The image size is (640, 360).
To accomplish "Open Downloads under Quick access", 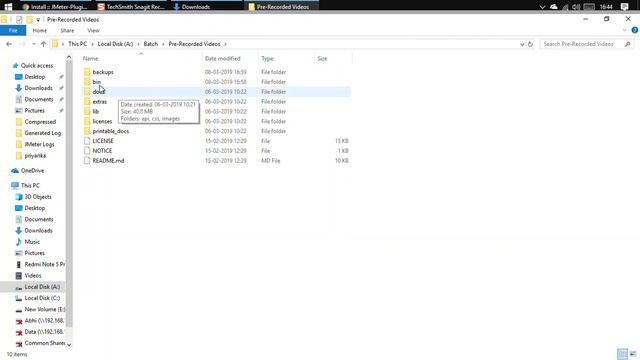I will (38, 88).
